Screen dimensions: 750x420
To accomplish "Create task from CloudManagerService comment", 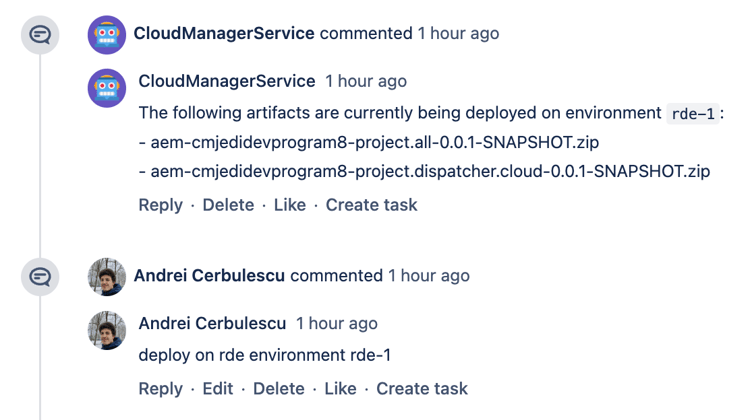I will point(372,205).
